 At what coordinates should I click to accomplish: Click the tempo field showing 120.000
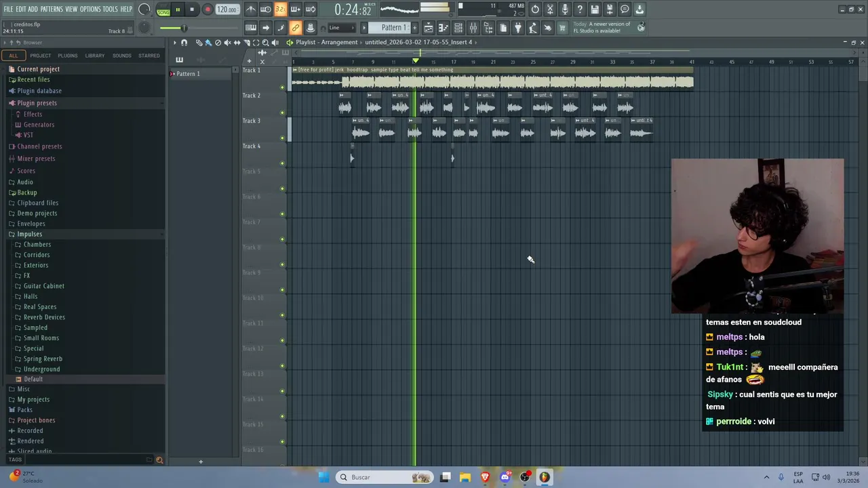pos(226,9)
